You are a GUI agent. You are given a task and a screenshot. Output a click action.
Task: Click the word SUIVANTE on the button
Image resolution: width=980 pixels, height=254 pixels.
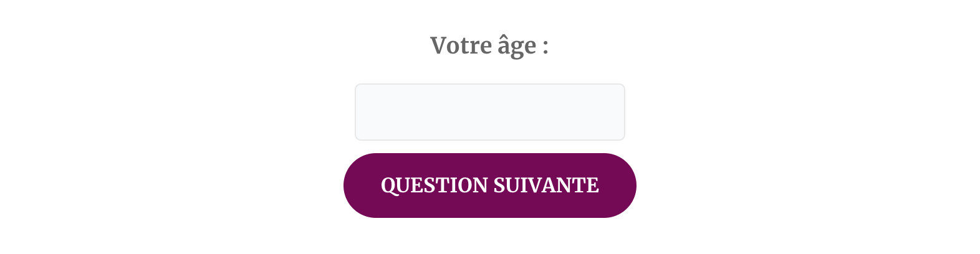pos(546,186)
